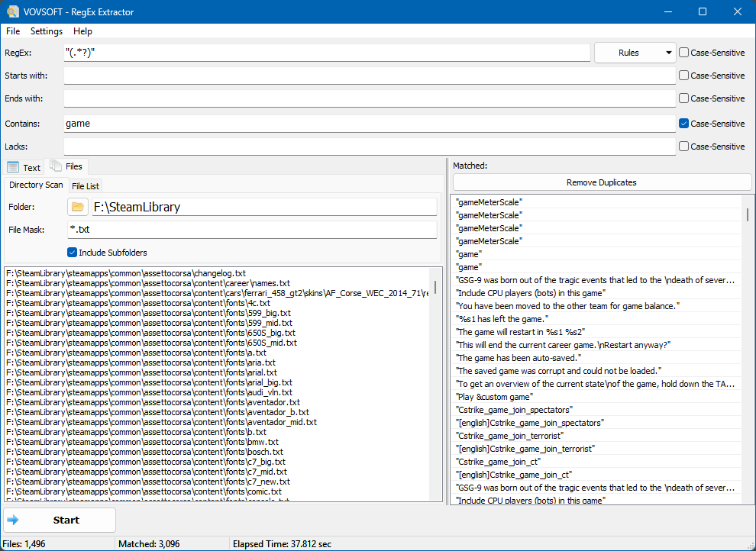
Task: Click the File Mask field
Action: (x=252, y=229)
